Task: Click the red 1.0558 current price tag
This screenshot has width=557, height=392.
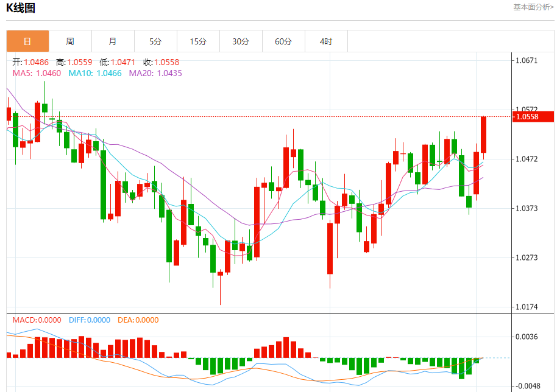Action: (532, 116)
